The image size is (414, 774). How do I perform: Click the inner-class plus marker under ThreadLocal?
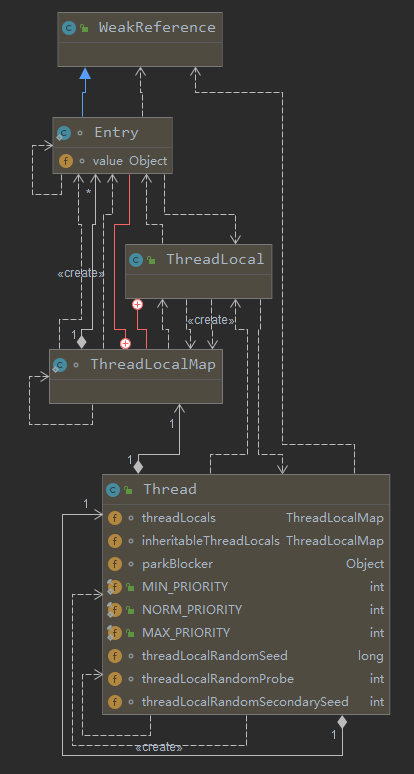[138, 305]
